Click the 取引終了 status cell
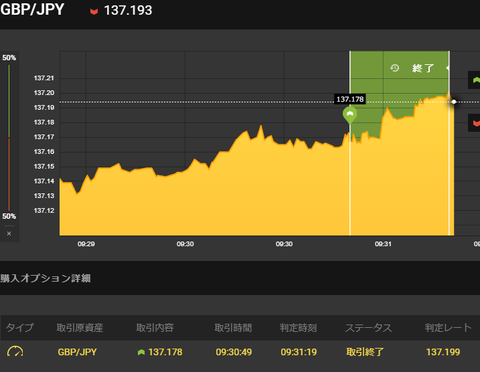Screen dimensions: 480x372 365,352
